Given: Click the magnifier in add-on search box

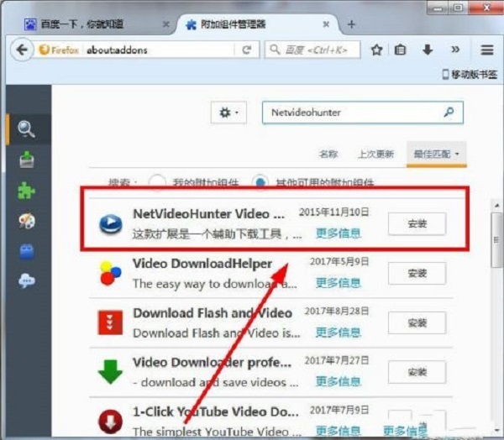Looking at the screenshot, I should coord(449,113).
